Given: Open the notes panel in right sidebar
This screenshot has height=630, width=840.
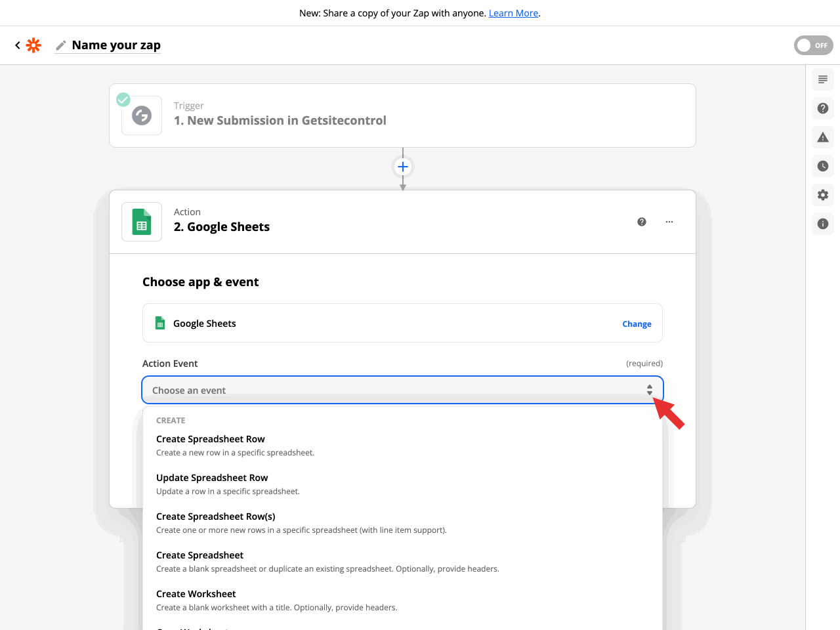Looking at the screenshot, I should 822,79.
